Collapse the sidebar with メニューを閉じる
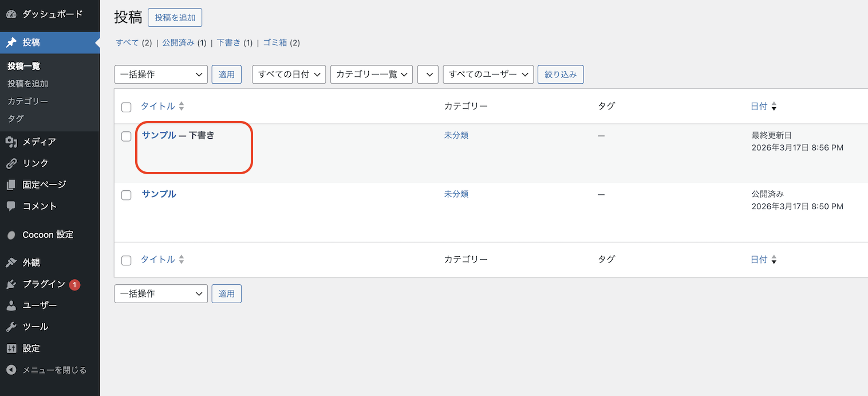 pyautogui.click(x=54, y=370)
